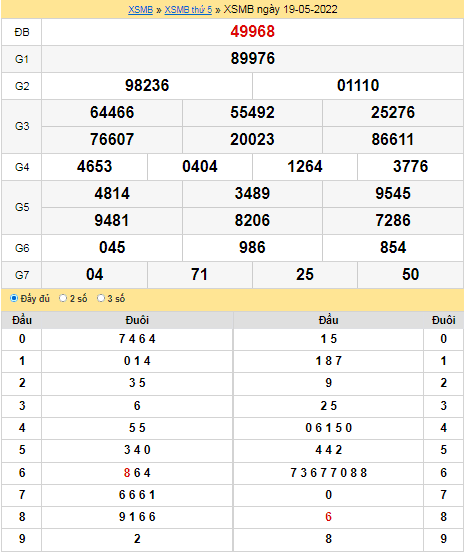The width and height of the screenshot is (468, 556).
Task: Click the left Đầu column header
Action: click(x=22, y=320)
